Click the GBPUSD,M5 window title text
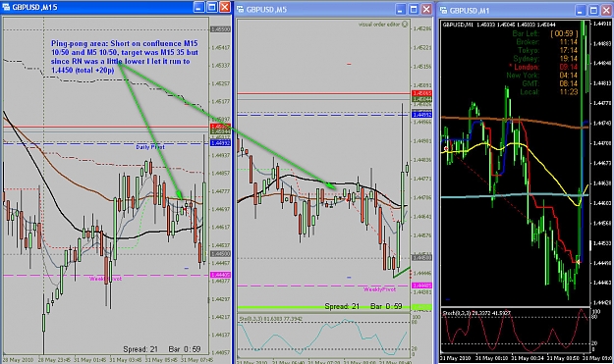 266,10
